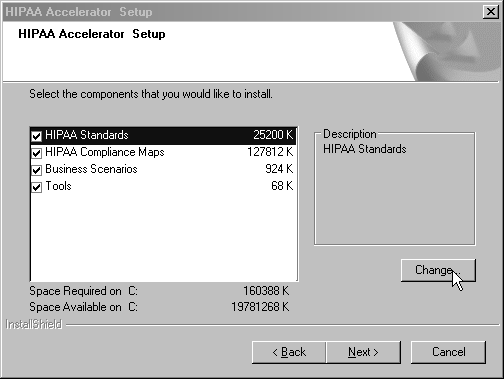Close the HIPAA Accelerator Setup window
This screenshot has width=504, height=379.
click(x=491, y=12)
